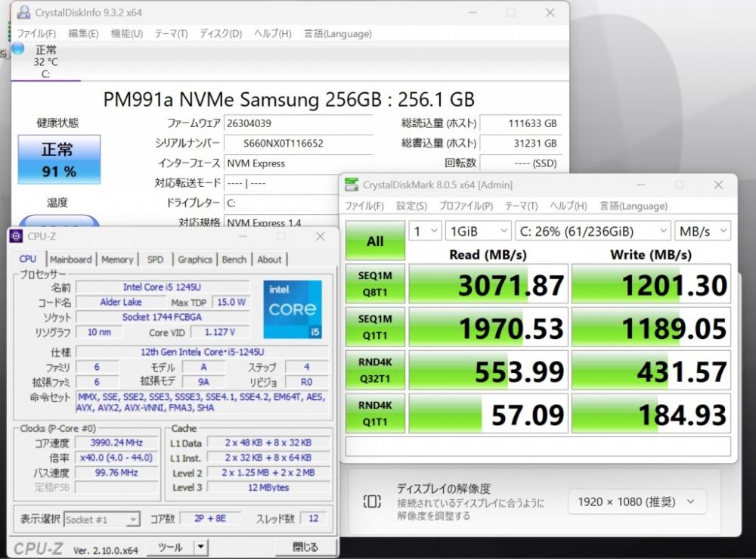
Task: Open 言語(Language) menu in CrystalDiskInfo
Action: pyautogui.click(x=337, y=34)
